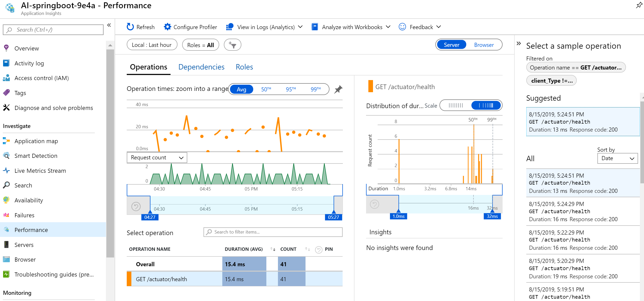
Task: Switch to Browser view toggle
Action: 484,45
